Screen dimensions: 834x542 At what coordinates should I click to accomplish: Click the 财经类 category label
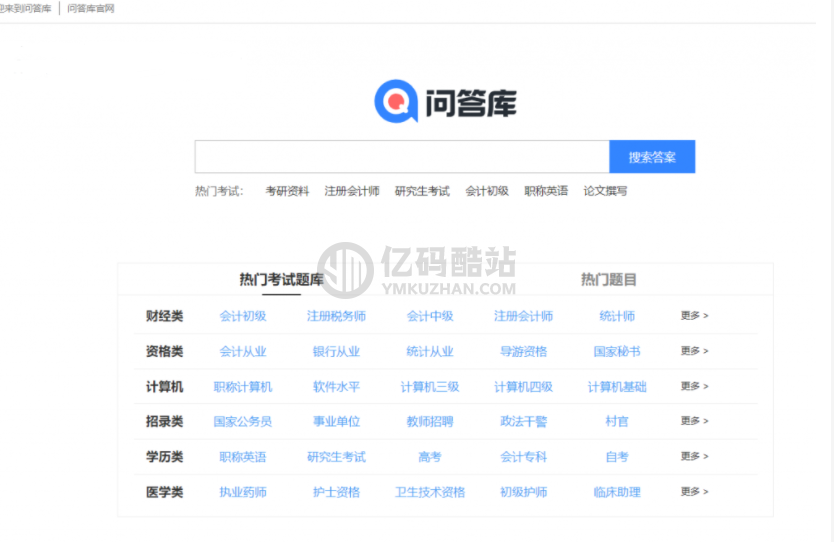tap(164, 316)
